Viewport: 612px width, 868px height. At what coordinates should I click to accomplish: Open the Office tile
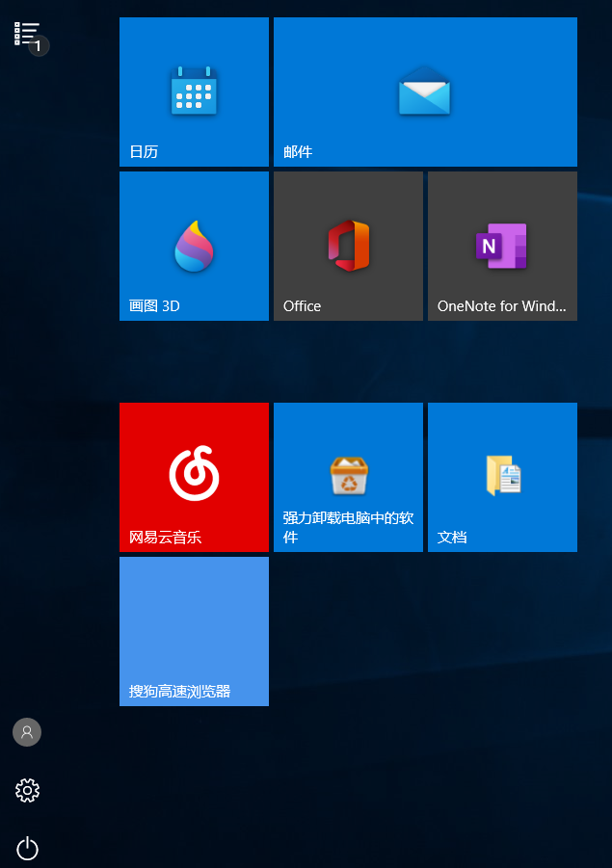click(x=348, y=246)
